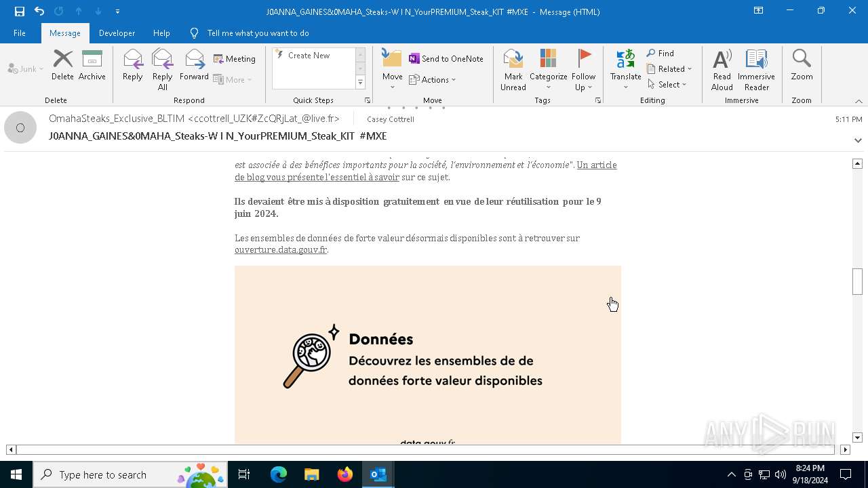This screenshot has width=868, height=488.
Task: Undo the last action in title bar
Action: pyautogui.click(x=39, y=11)
